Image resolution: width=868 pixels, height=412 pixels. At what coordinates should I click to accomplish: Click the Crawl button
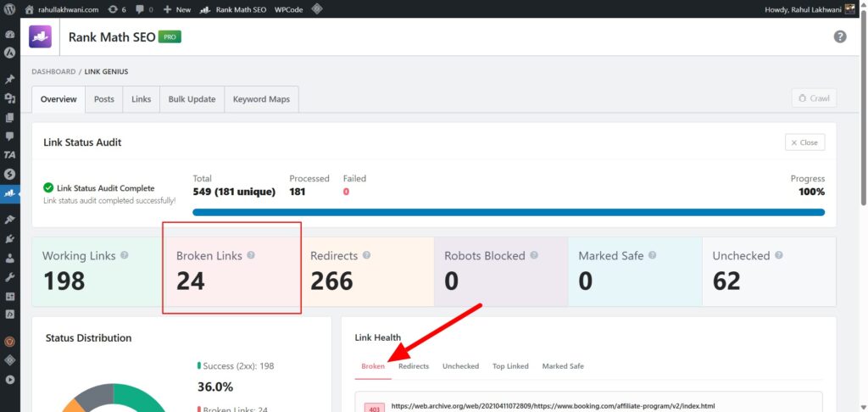pyautogui.click(x=814, y=98)
